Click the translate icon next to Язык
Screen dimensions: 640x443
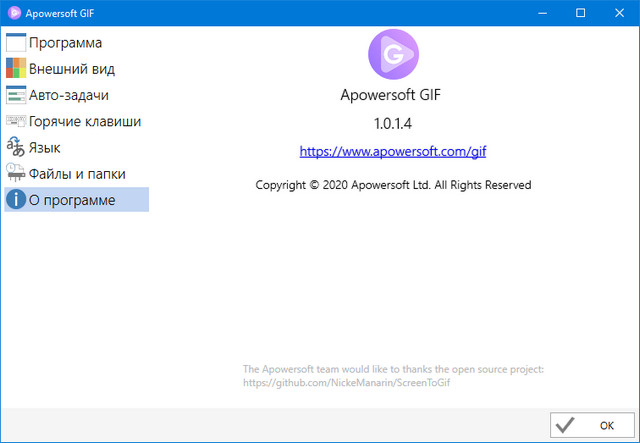click(16, 148)
